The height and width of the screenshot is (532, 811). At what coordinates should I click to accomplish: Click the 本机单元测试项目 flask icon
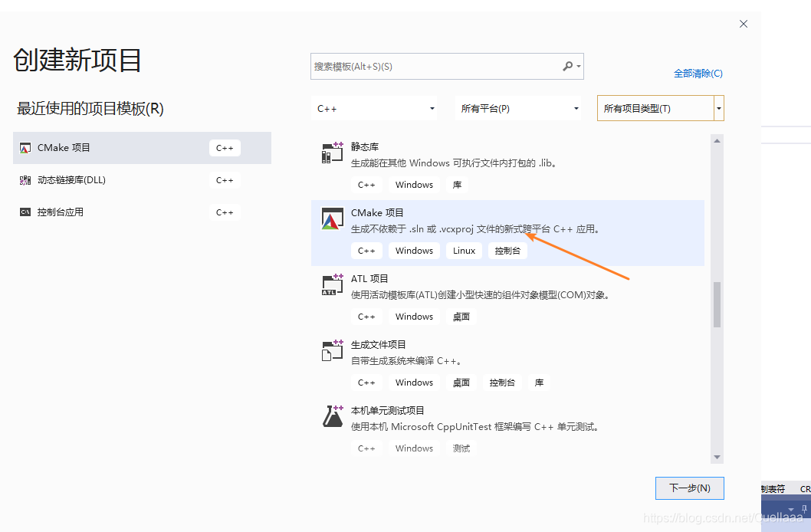coord(332,416)
